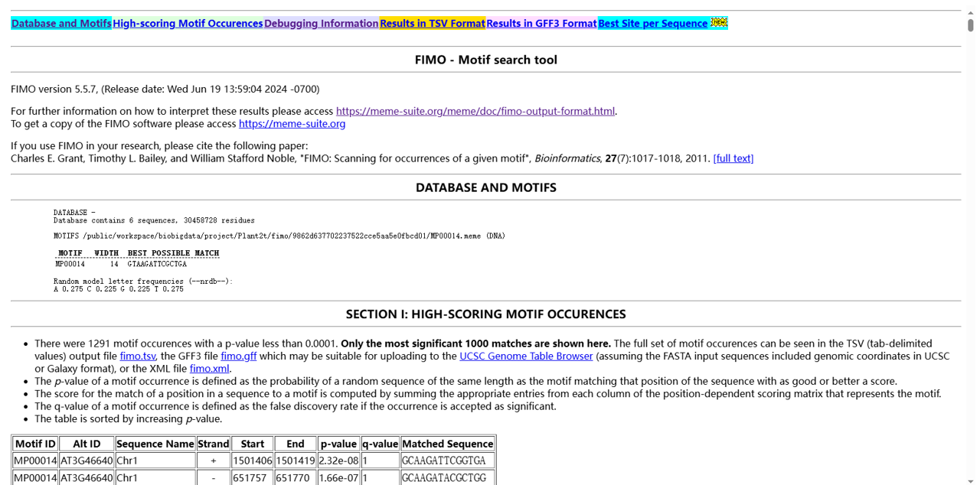Open Results in TSV Format
This screenshot has height=485, width=980.
(433, 24)
